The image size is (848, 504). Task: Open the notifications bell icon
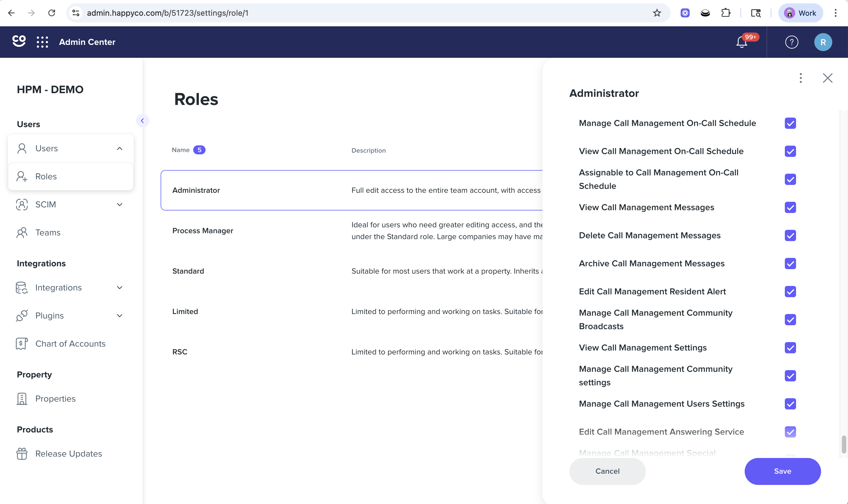(742, 42)
